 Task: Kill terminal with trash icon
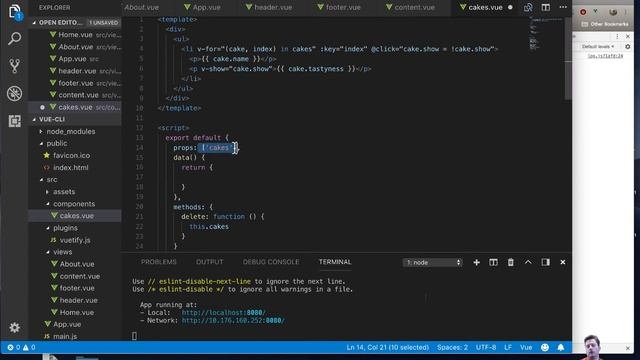[x=511, y=262]
